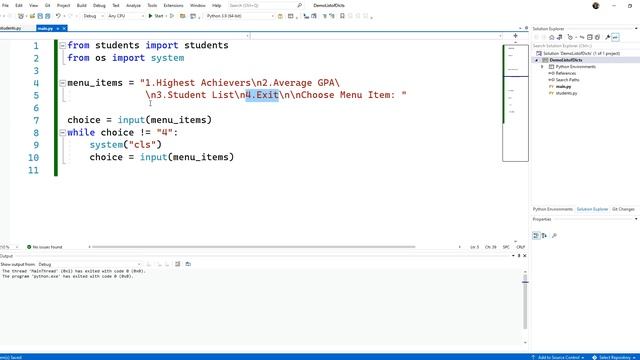Collapse menu_items fold on line 4
This screenshot has width=640, height=360.
coord(62,83)
